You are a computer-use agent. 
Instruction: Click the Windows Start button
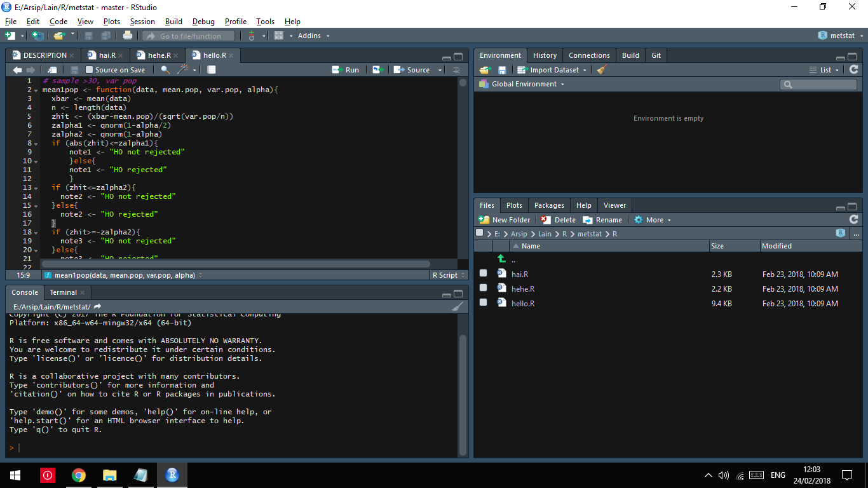click(x=15, y=475)
